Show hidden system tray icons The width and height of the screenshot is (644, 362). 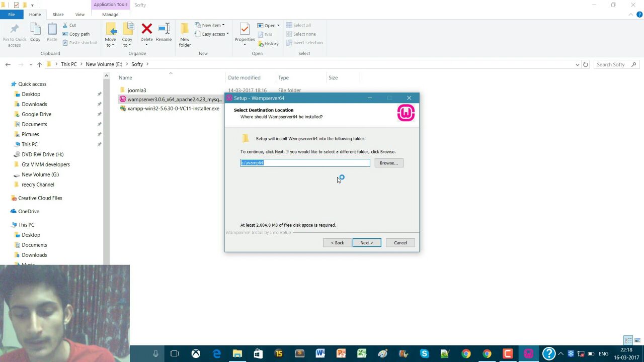point(560,354)
